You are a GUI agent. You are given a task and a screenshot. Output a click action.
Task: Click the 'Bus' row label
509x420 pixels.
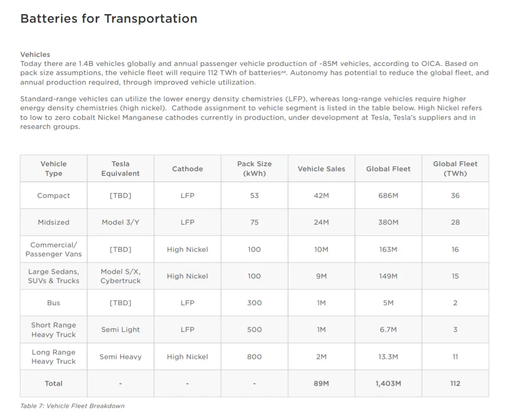(53, 303)
